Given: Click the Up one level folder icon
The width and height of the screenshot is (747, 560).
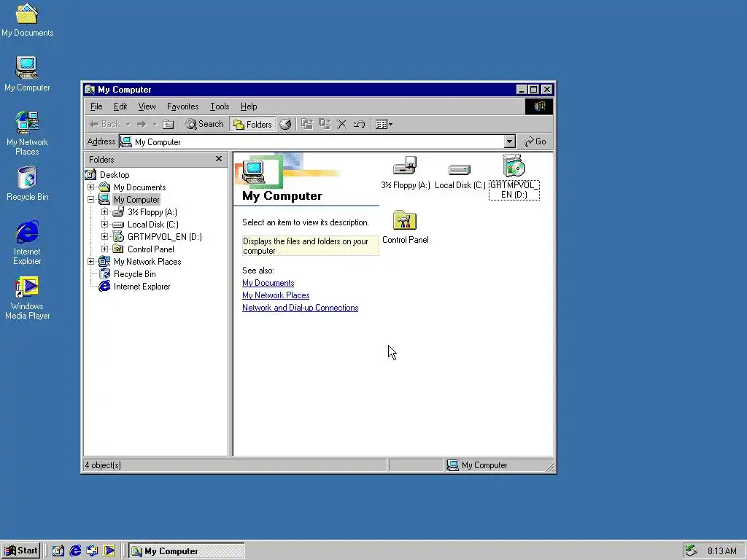Looking at the screenshot, I should pos(169,124).
